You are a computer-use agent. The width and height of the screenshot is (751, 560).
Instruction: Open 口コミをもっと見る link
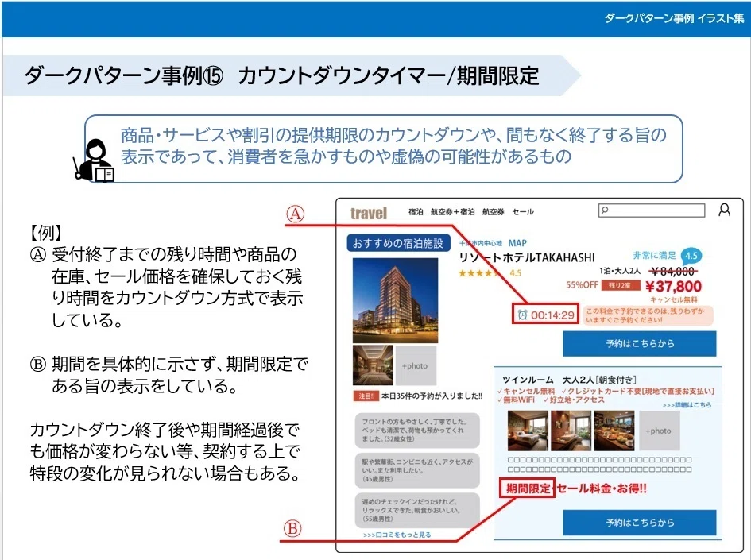click(x=397, y=535)
